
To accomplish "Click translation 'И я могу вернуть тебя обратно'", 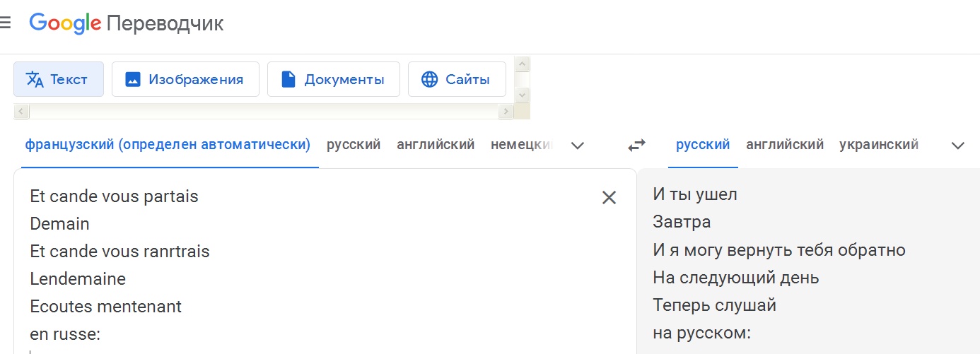I will coord(779,250).
